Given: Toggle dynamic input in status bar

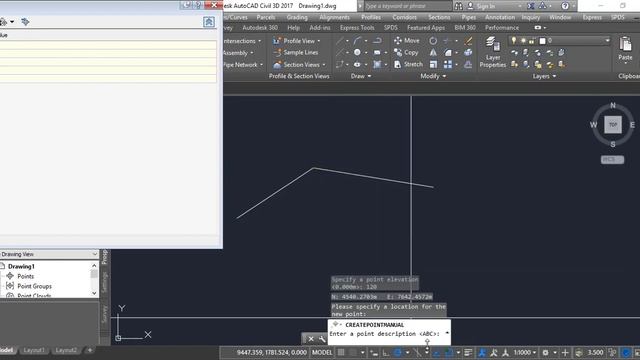Looking at the screenshot, I should click(374, 352).
